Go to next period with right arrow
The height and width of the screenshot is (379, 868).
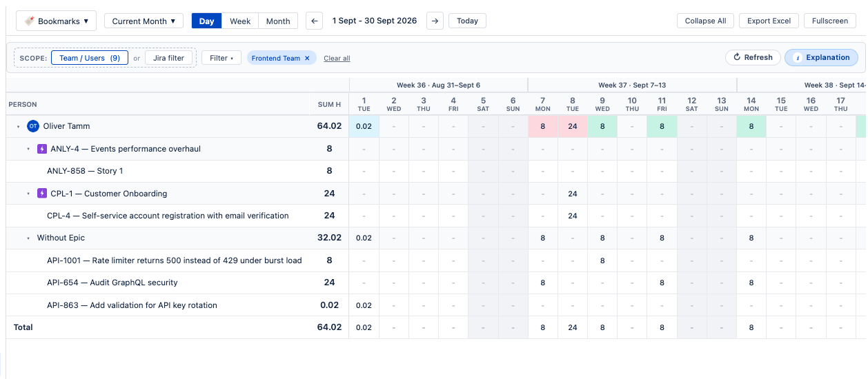coord(435,21)
